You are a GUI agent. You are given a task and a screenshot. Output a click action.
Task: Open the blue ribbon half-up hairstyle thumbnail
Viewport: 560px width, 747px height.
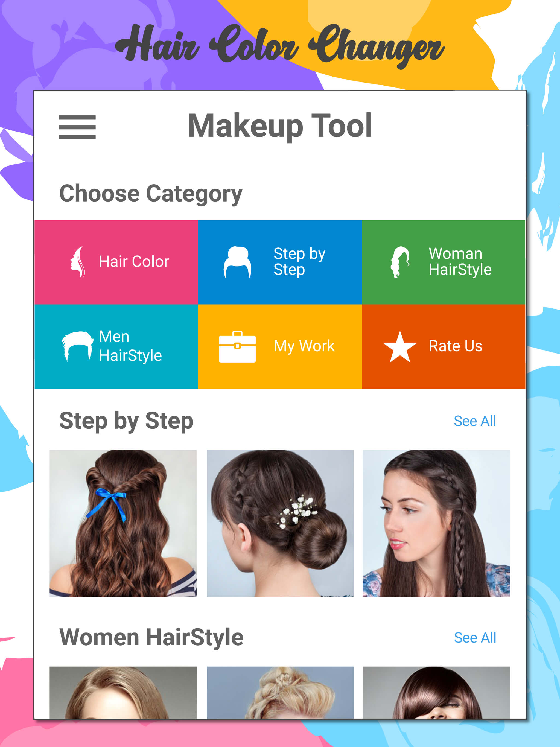(123, 523)
